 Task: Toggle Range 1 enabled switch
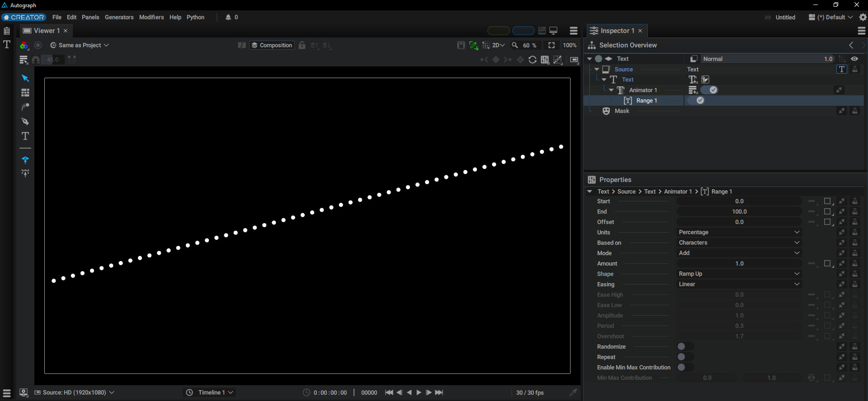(x=697, y=100)
